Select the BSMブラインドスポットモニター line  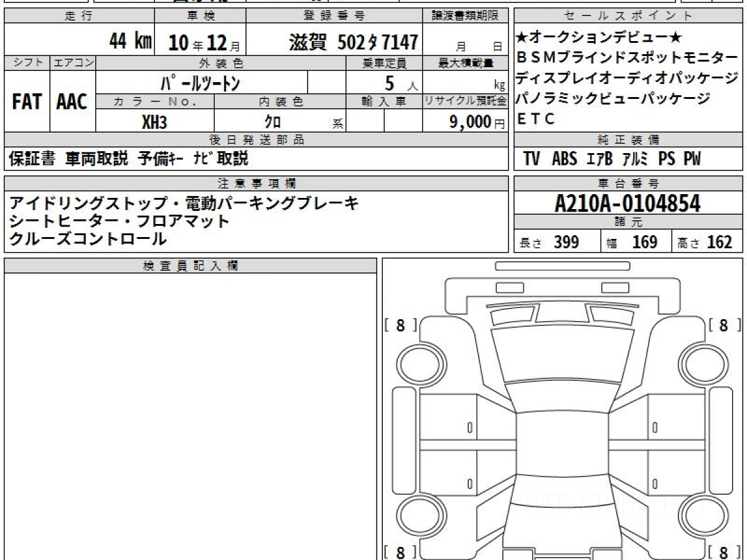pos(627,58)
